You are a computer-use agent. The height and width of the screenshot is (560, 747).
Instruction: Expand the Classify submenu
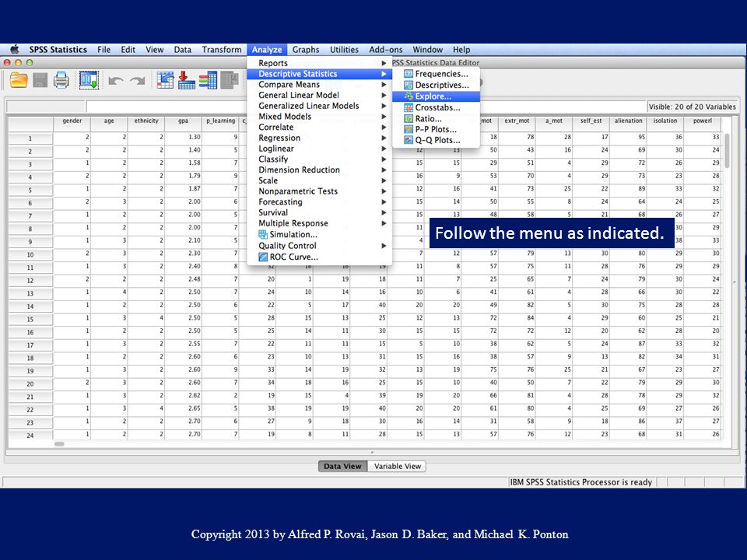click(319, 159)
